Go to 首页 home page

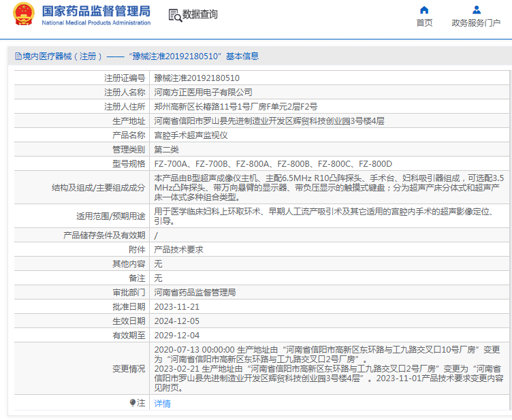coord(424,23)
